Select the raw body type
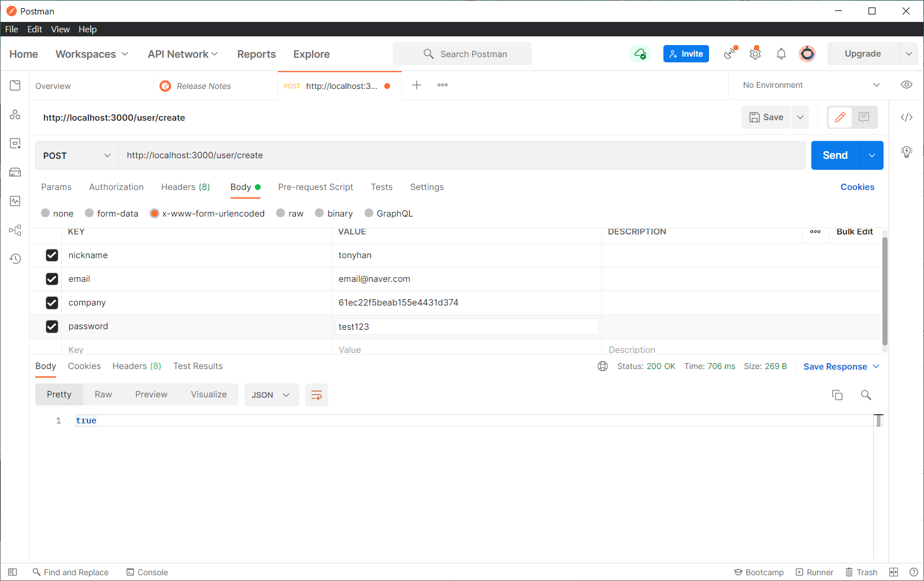This screenshot has width=924, height=581. click(281, 213)
